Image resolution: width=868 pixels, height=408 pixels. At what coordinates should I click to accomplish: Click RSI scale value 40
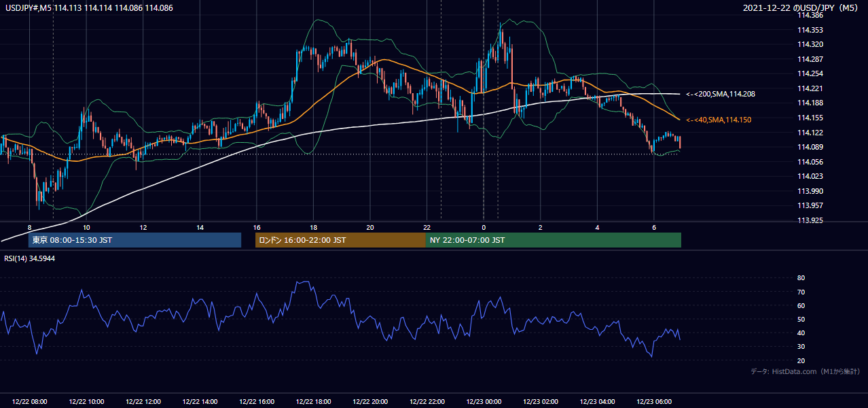801,333
